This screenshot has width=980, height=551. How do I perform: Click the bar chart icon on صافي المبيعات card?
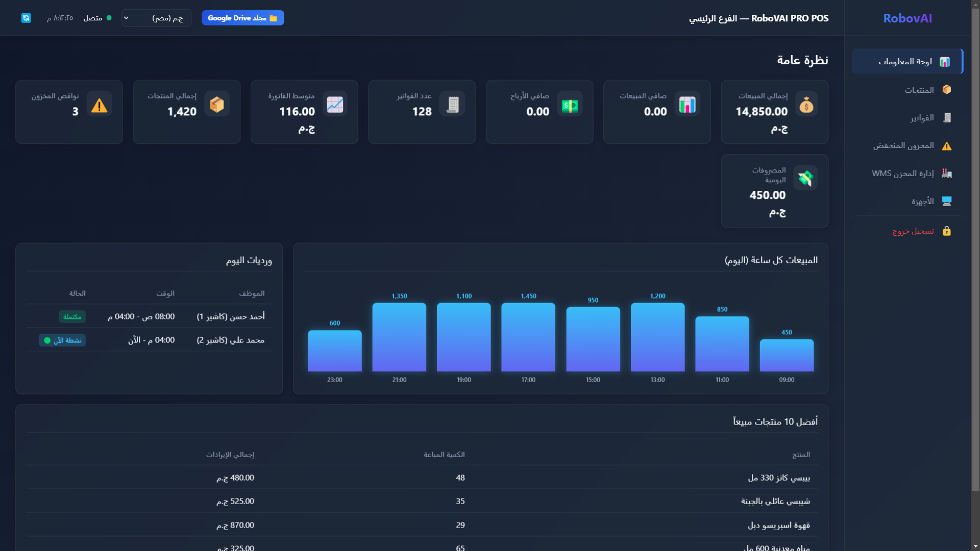click(688, 105)
